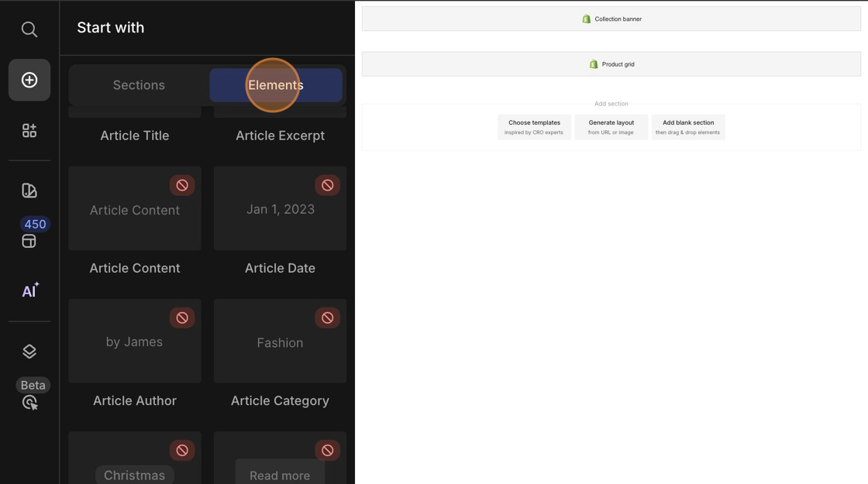Click the add element plus icon
This screenshot has width=868, height=484.
pos(29,80)
